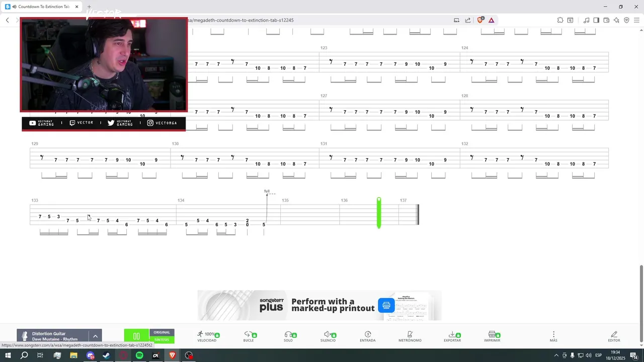Toggle the Metrónomo metronome
Viewport: 644px width, 362px height.
click(410, 336)
